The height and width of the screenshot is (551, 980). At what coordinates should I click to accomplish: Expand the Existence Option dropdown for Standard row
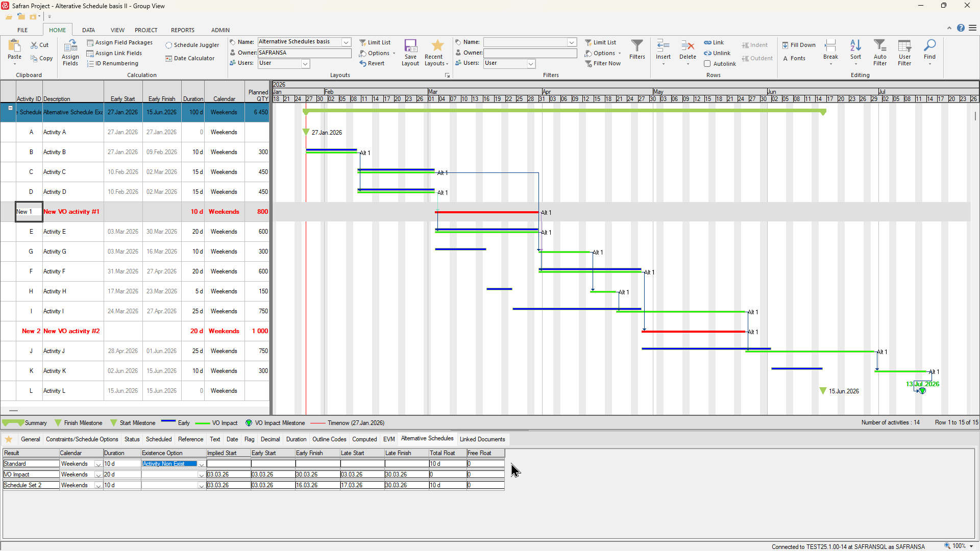(x=201, y=464)
